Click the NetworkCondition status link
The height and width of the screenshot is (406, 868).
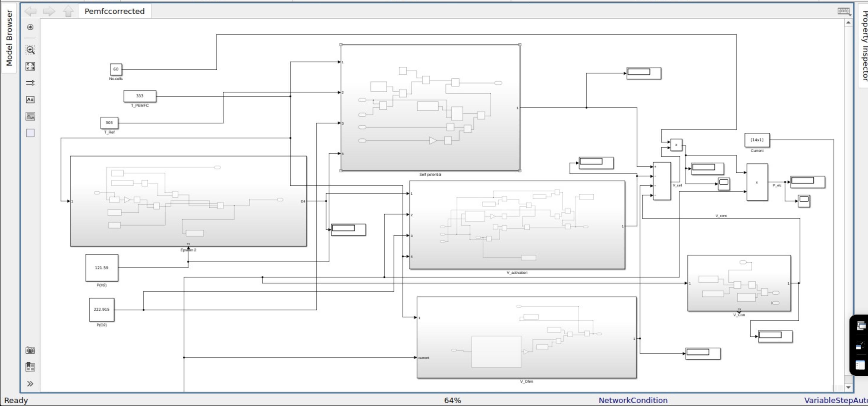click(x=633, y=400)
